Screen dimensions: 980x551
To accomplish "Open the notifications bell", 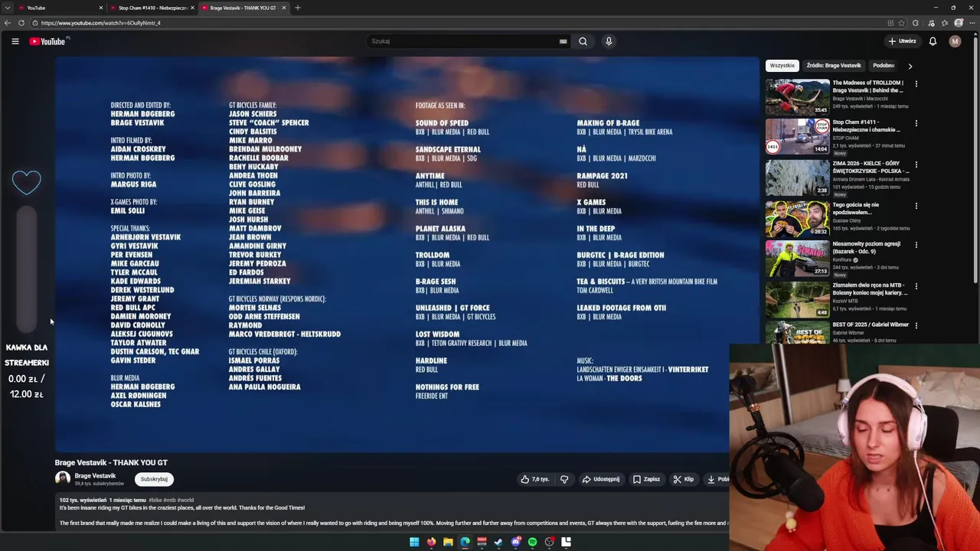I will (x=933, y=41).
